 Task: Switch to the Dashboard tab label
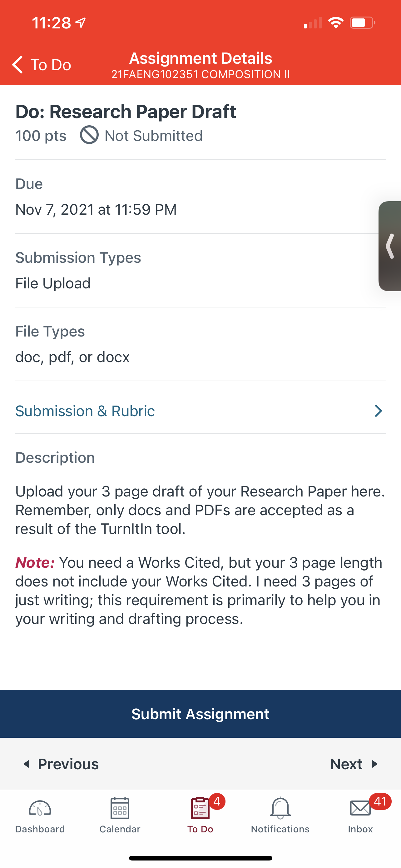pos(40,829)
